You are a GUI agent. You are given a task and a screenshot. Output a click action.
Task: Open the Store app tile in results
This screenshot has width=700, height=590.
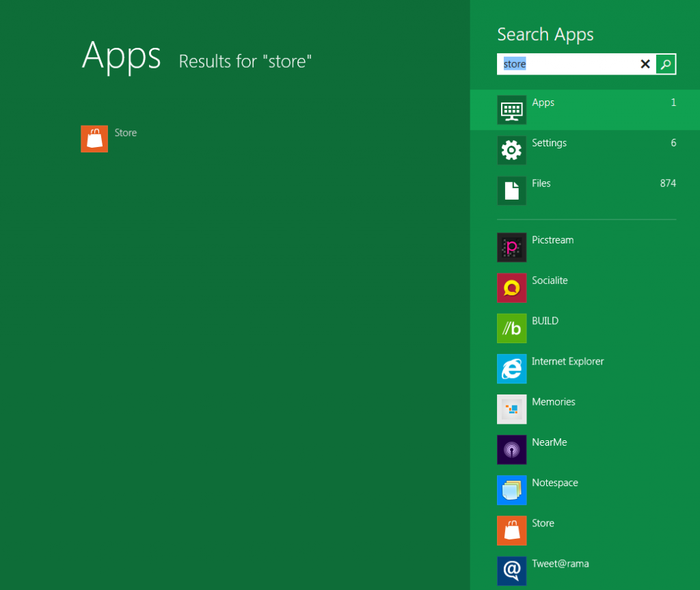[x=94, y=139]
